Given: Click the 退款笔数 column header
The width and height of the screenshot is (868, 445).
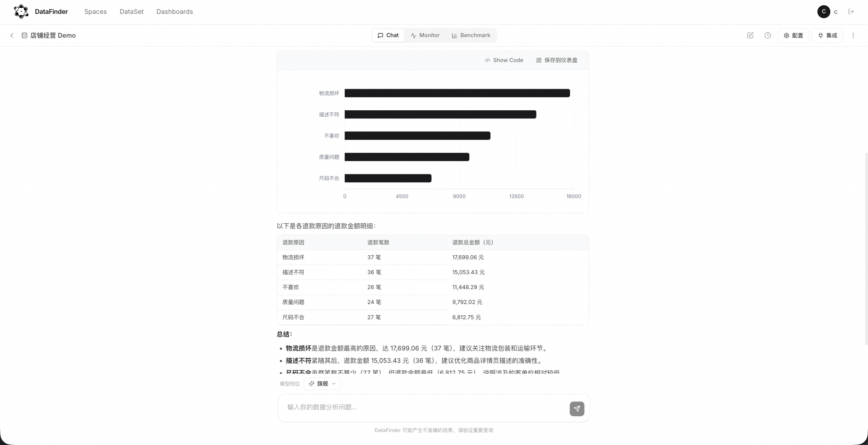Looking at the screenshot, I should point(378,243).
